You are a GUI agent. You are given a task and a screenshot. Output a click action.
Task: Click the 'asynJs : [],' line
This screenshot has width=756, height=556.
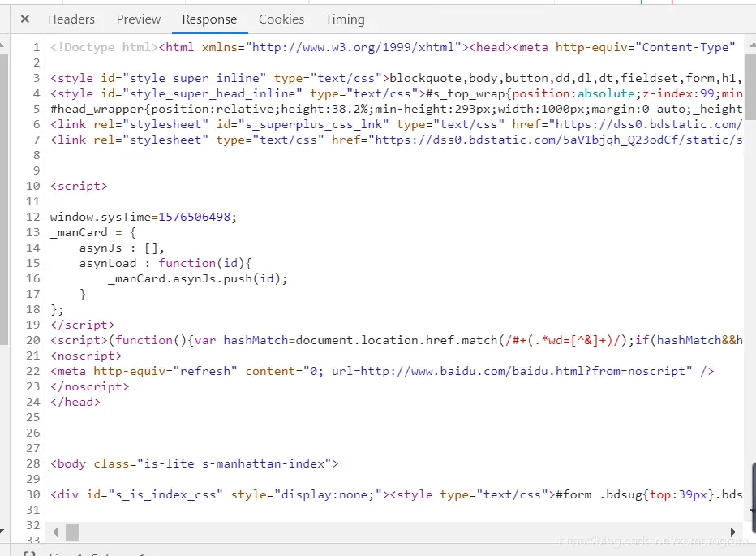click(122, 248)
